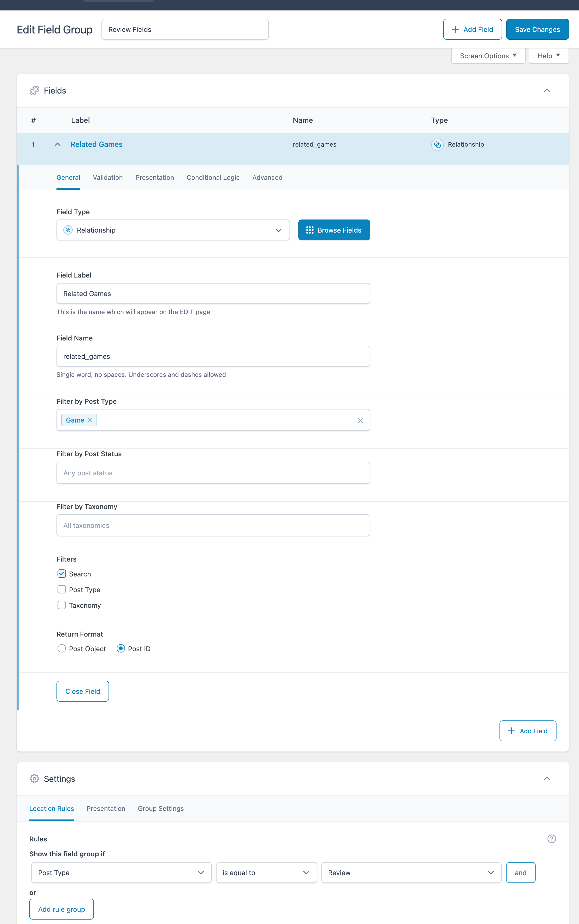Click the Save Changes button
579x924 pixels.
537,30
